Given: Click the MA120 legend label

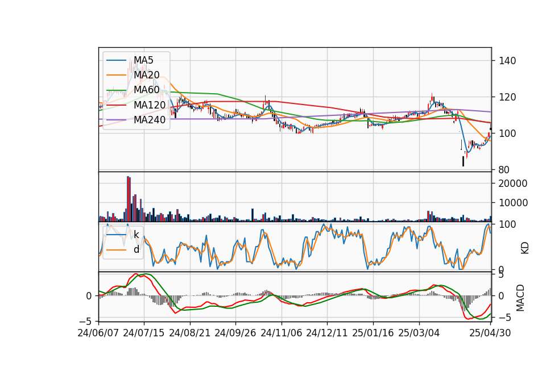Looking at the screenshot, I should tap(150, 105).
